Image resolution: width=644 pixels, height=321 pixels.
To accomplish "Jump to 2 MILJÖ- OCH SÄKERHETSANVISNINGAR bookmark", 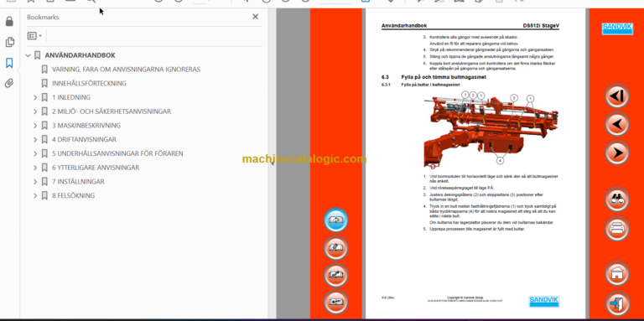I will (x=112, y=111).
